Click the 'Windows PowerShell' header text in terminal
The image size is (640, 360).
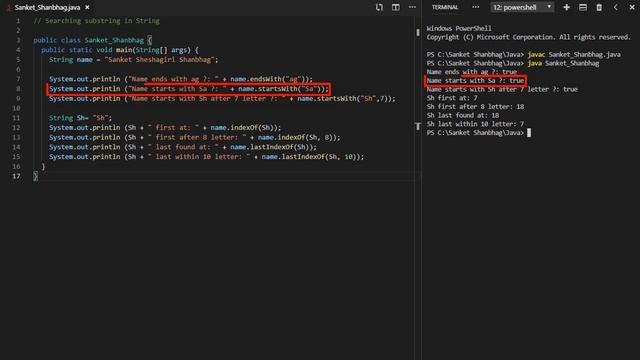[x=459, y=28]
